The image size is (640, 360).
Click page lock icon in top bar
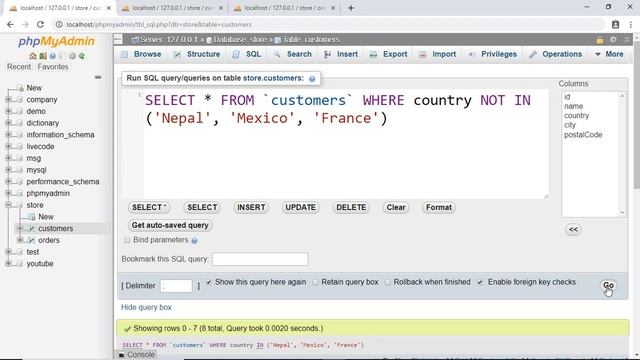pyautogui.click(x=600, y=40)
